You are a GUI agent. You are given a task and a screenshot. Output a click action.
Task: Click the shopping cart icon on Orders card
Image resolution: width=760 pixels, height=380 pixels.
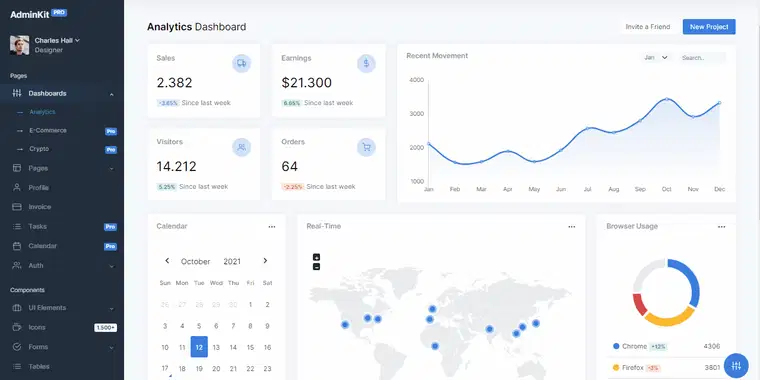366,147
